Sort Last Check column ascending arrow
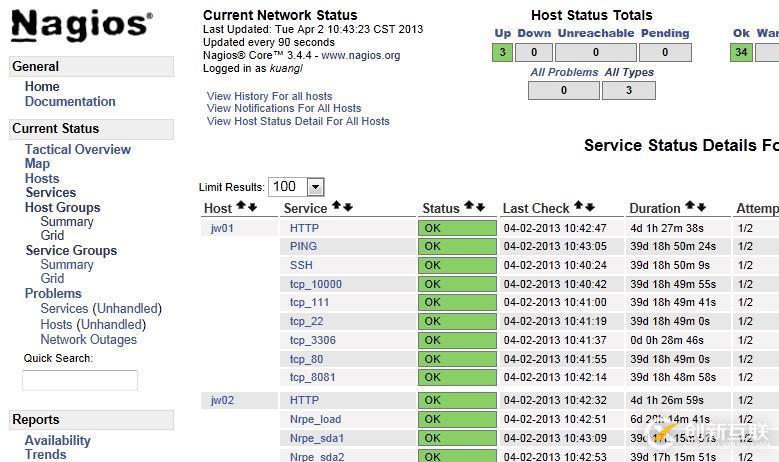 click(x=578, y=207)
